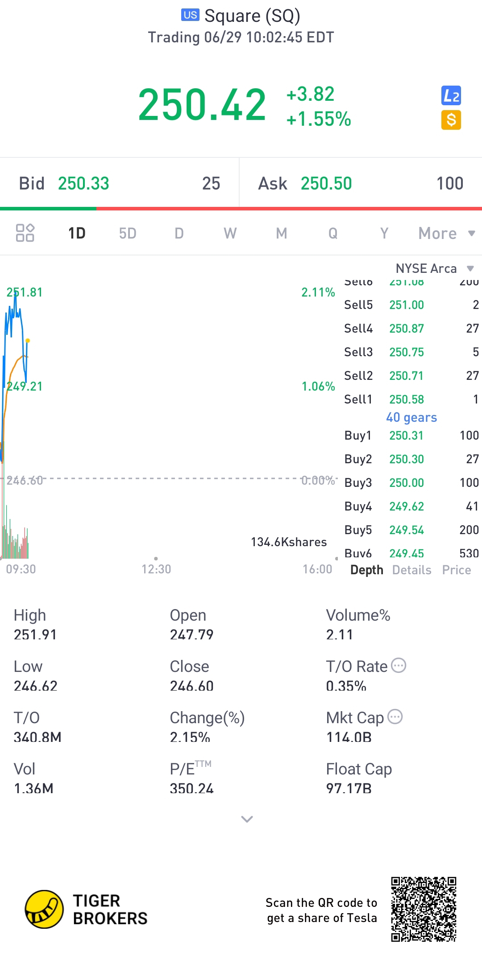The image size is (482, 980).
Task: Tap the Open value 247.79
Action: (191, 634)
